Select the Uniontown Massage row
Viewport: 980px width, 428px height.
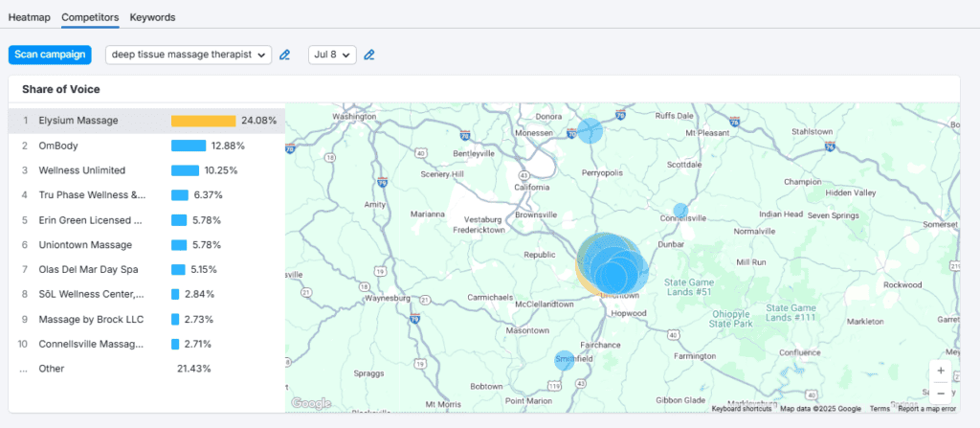point(146,245)
